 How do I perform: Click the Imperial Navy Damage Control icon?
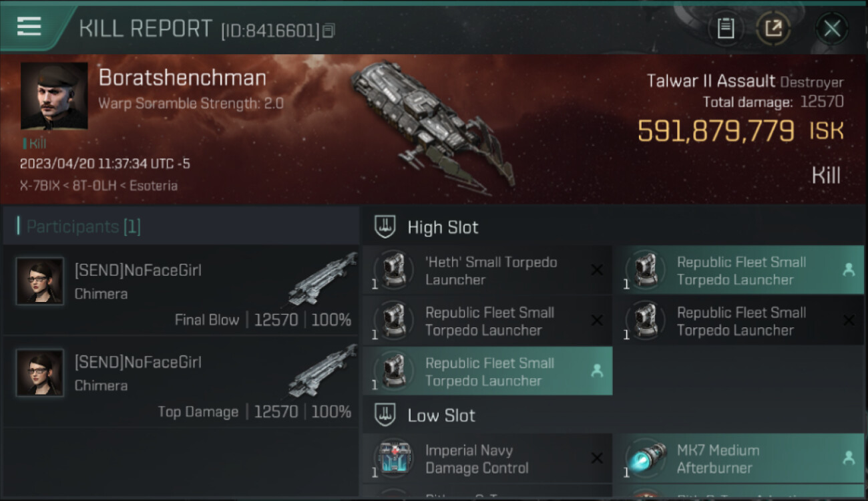pos(393,459)
